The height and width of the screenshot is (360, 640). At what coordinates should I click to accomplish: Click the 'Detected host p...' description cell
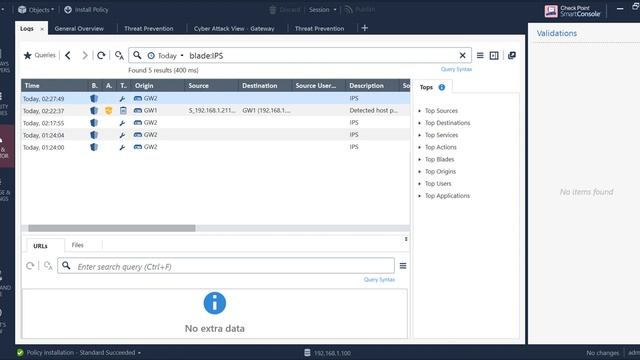[373, 111]
